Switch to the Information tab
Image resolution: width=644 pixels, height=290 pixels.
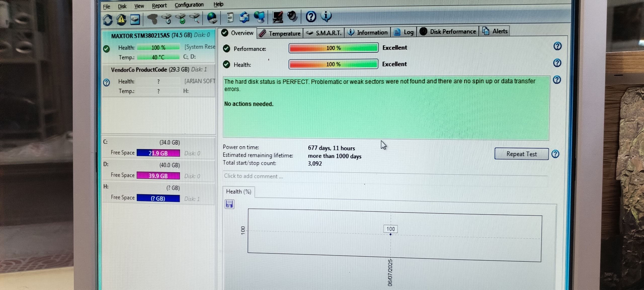tap(367, 32)
